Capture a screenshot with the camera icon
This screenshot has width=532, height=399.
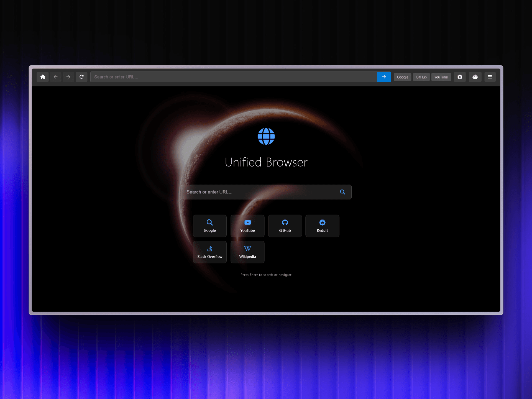(x=460, y=77)
